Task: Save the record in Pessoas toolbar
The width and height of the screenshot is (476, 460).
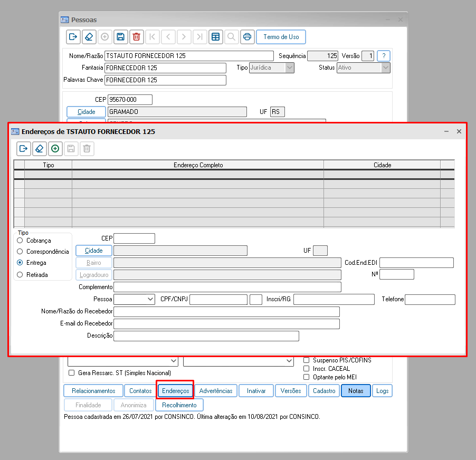Action: coord(120,37)
